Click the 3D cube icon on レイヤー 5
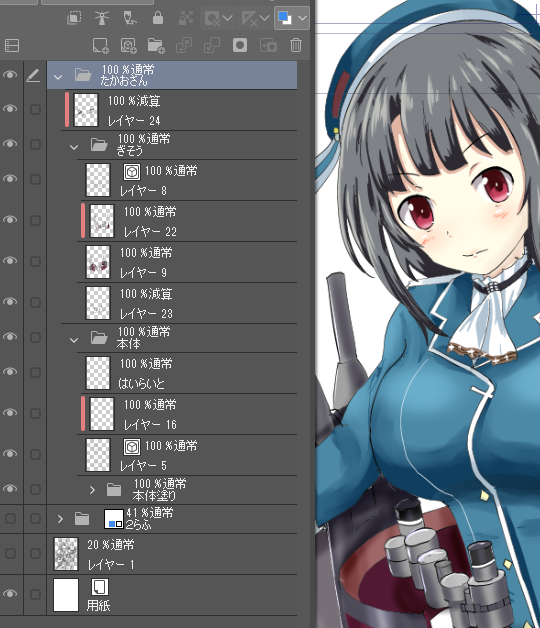 coord(132,447)
